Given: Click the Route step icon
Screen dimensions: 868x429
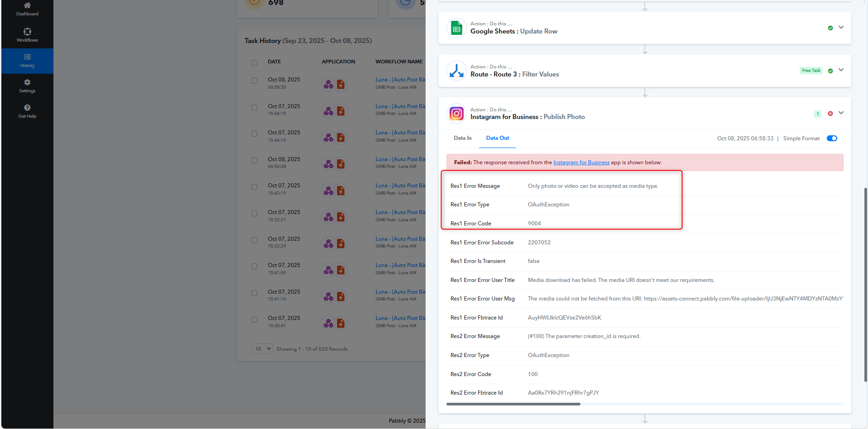Looking at the screenshot, I should point(456,71).
